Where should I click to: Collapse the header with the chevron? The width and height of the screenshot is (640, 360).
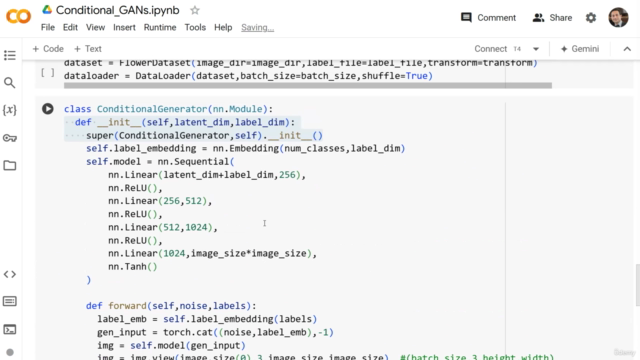(x=627, y=49)
